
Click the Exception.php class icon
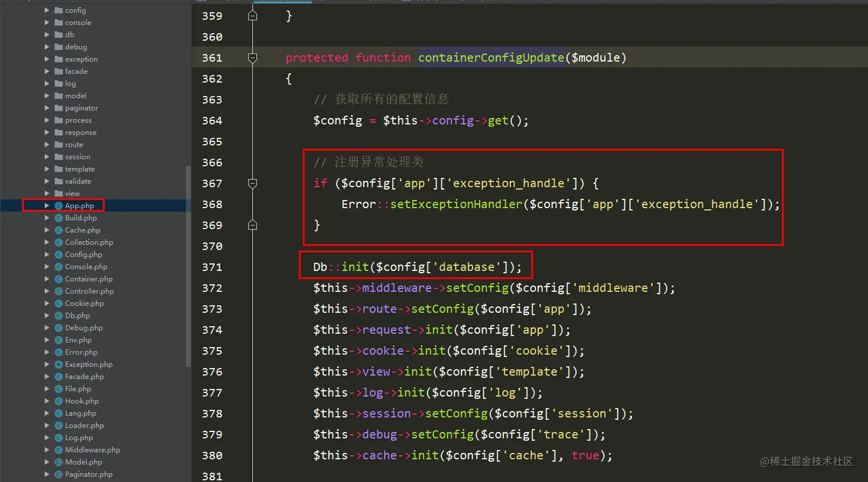coord(59,365)
